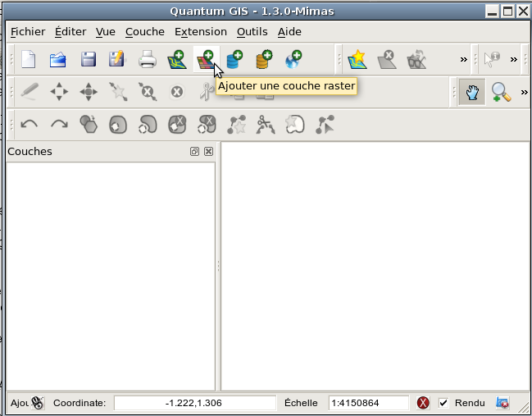Select the Reshape features tool
The height and width of the screenshot is (416, 532).
[x=236, y=124]
